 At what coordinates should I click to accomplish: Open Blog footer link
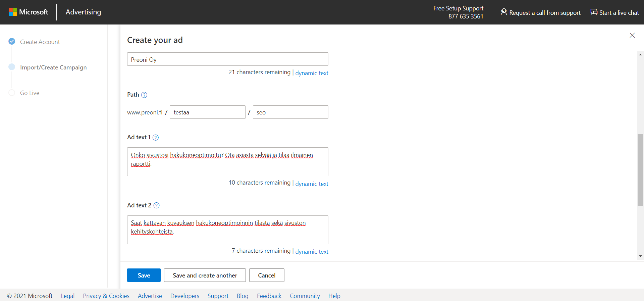tap(243, 296)
